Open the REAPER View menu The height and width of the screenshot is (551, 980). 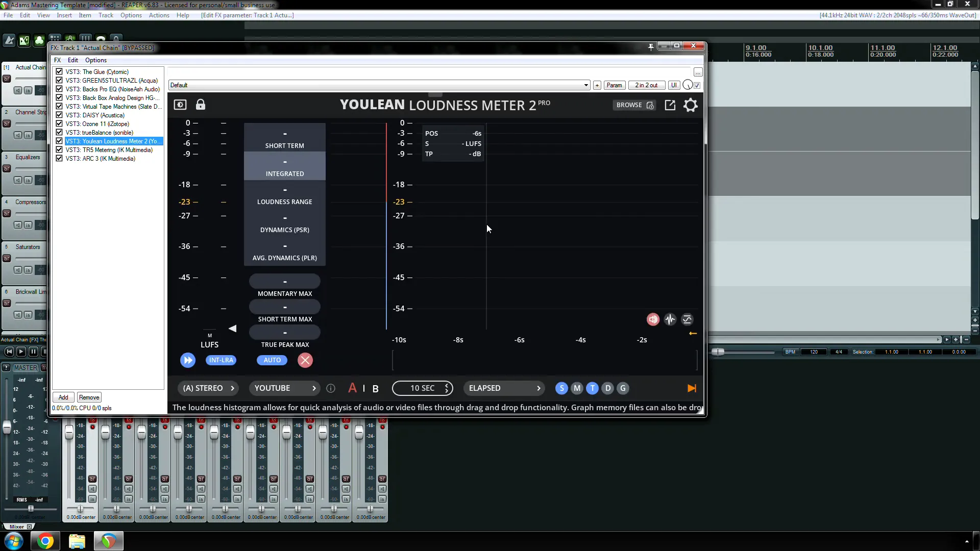point(43,15)
